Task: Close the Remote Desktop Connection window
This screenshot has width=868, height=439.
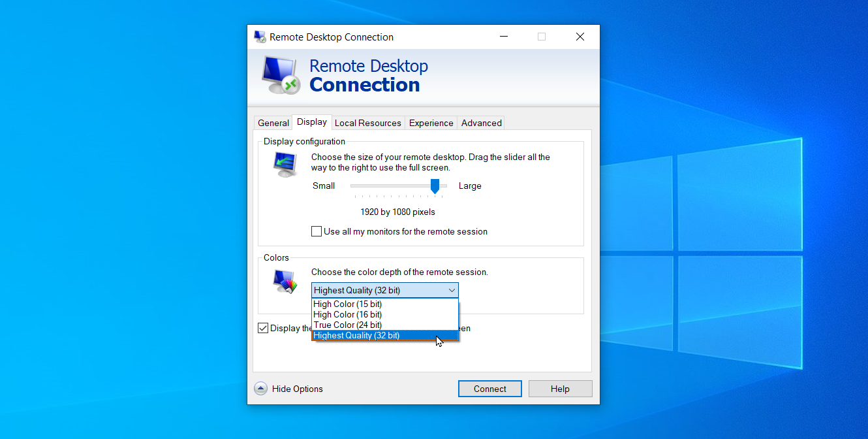Action: 580,37
